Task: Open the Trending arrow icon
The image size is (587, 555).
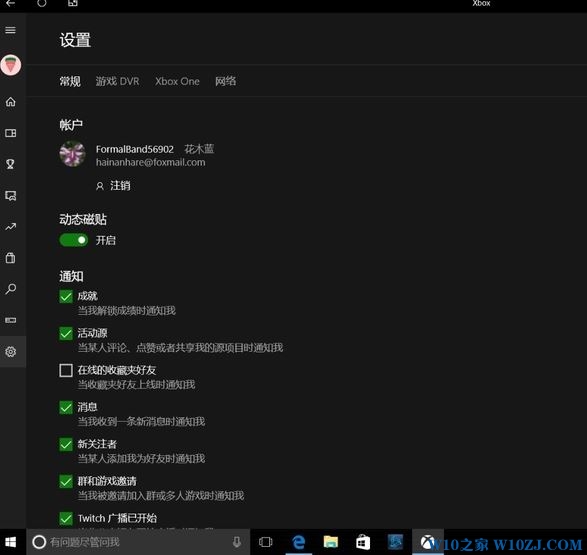Action: click(10, 226)
